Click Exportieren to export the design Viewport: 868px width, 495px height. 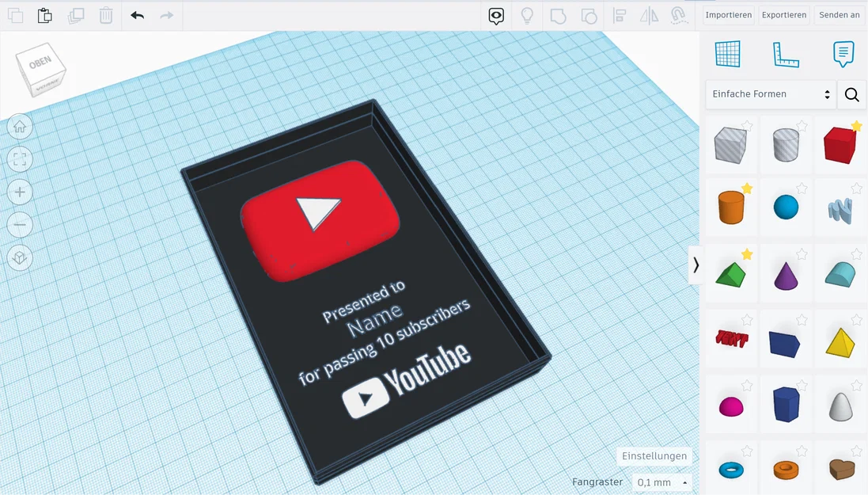[783, 14]
